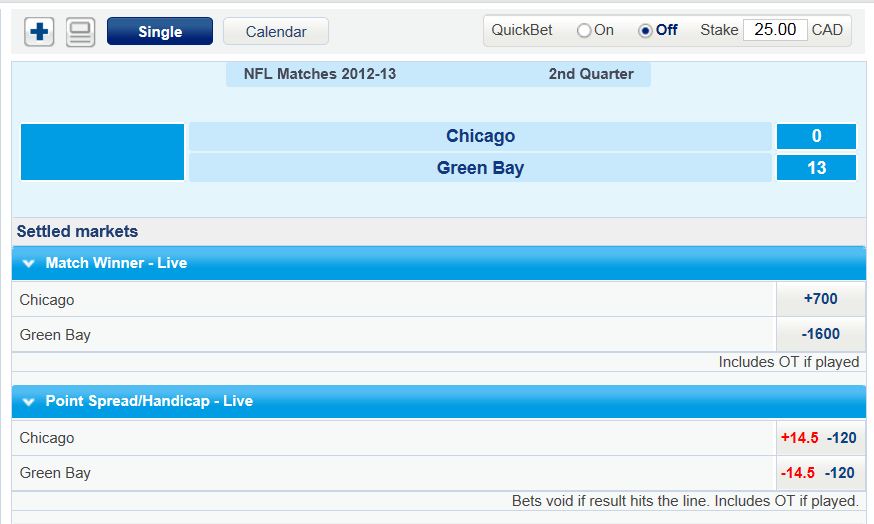Turn QuickBet On

pos(584,30)
